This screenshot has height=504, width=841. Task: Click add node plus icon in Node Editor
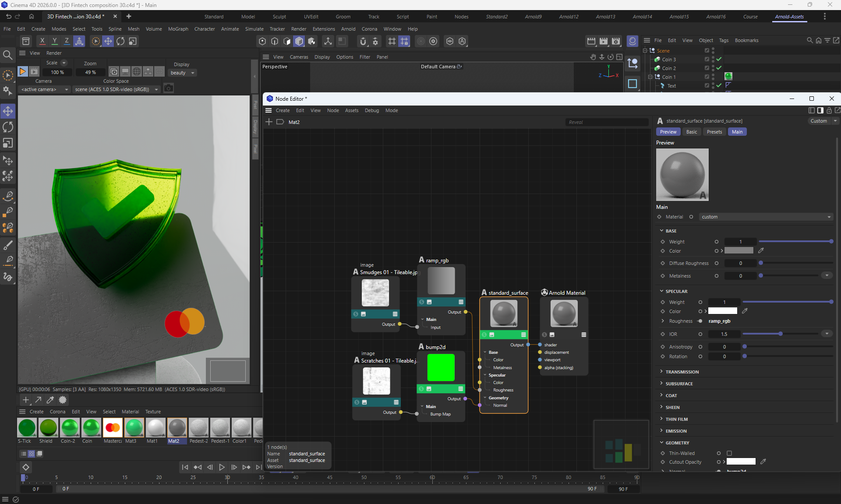269,122
